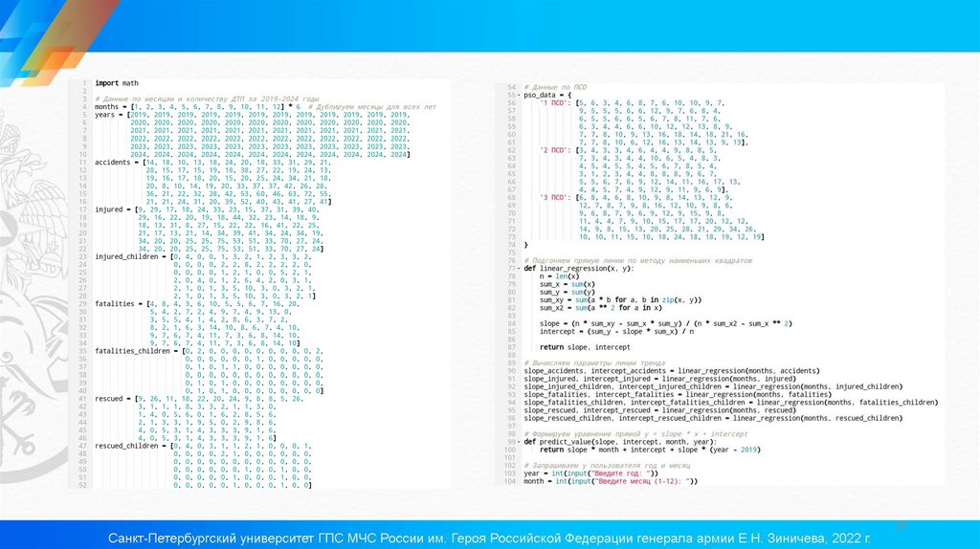Click 'def linear_regression(x, y):' definition
This screenshot has width=980, height=549.
(579, 269)
